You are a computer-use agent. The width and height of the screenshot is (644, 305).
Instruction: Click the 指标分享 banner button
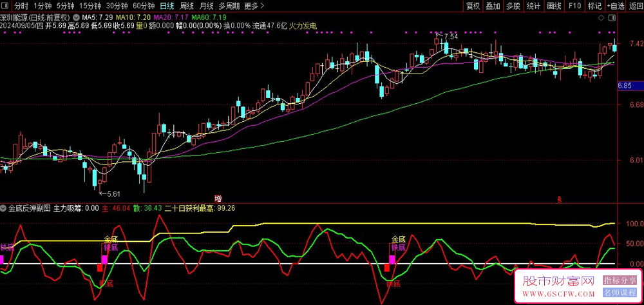click(620, 280)
